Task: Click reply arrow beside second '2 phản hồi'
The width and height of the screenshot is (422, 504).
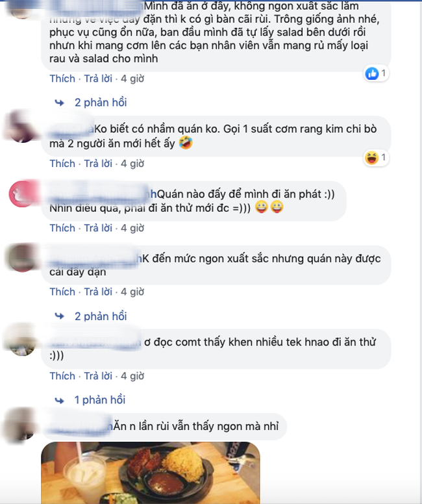Action: 60,316
